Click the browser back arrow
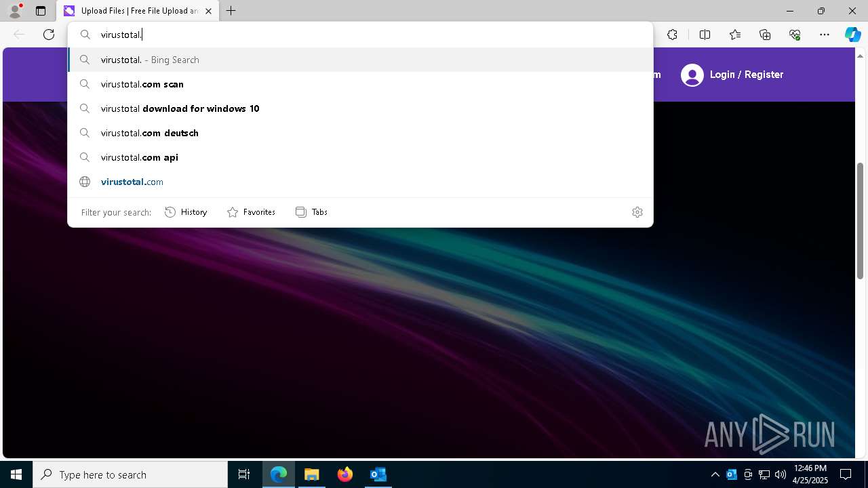868x488 pixels. tap(19, 35)
